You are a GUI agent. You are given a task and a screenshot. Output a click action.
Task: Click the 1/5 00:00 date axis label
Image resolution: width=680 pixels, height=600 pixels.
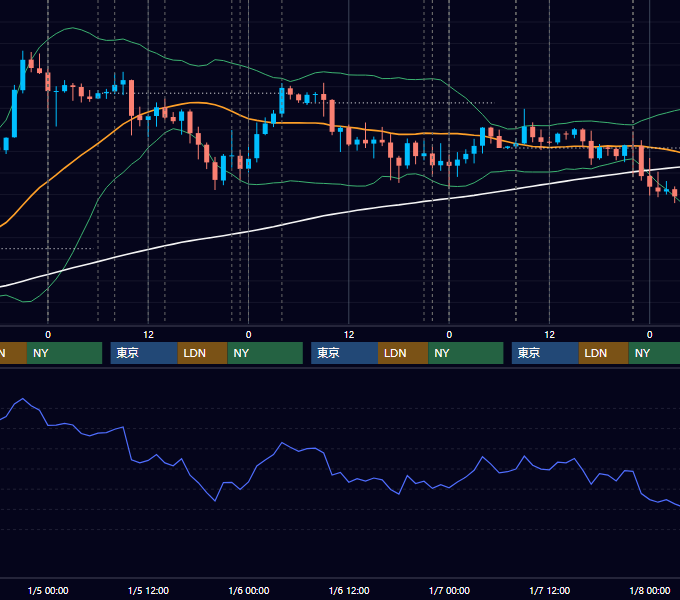point(48,590)
